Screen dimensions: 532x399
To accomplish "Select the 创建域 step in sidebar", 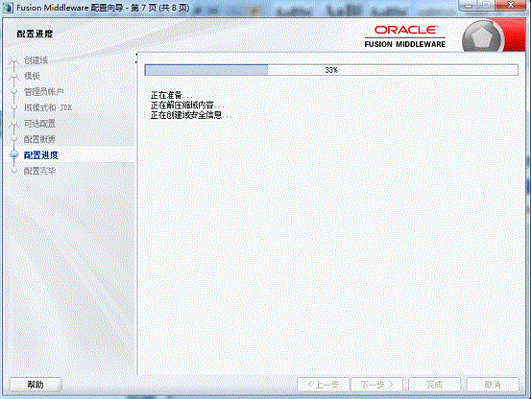I will click(x=36, y=60).
